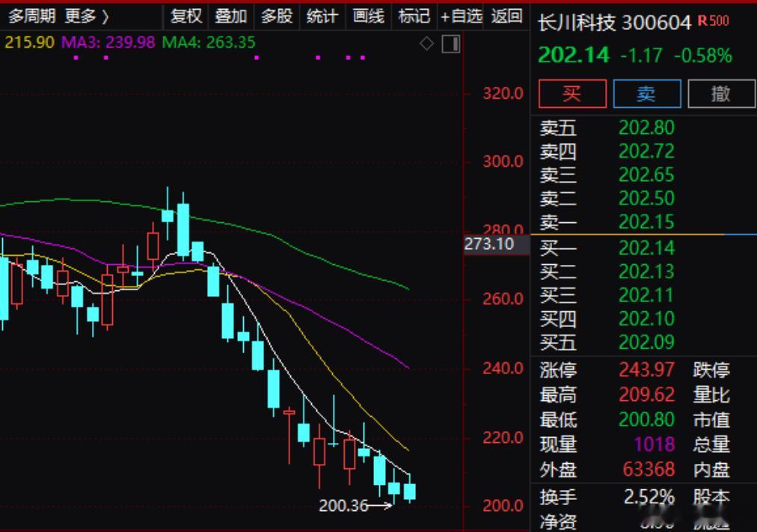The height and width of the screenshot is (532, 757).
Task: Click the 200.36 low price annotation
Action: click(x=343, y=506)
